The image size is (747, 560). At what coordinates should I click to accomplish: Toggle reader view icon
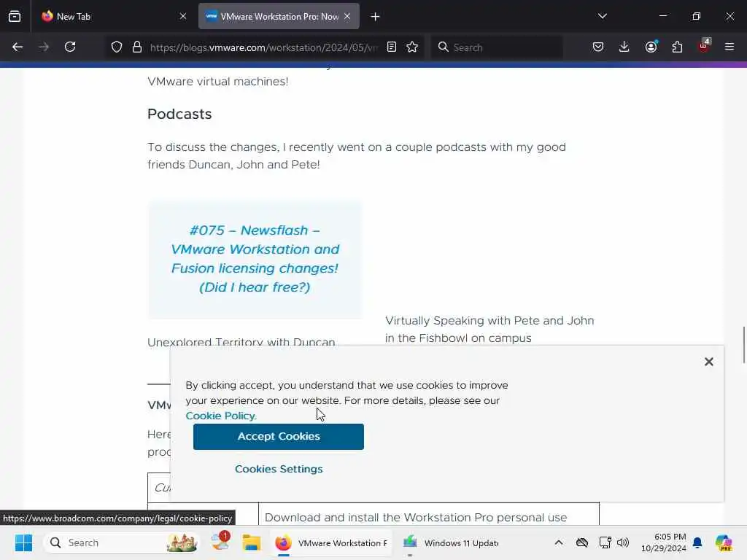coord(392,47)
